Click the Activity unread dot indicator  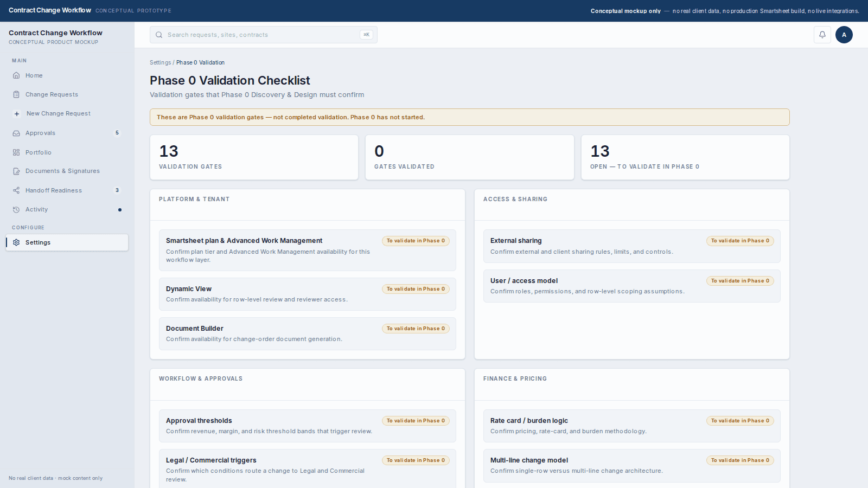(120, 210)
